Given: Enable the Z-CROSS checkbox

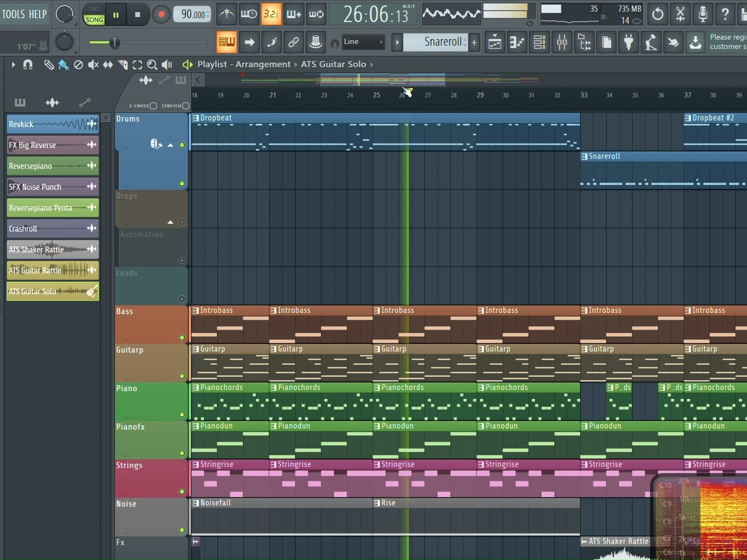Looking at the screenshot, I should coord(153,106).
